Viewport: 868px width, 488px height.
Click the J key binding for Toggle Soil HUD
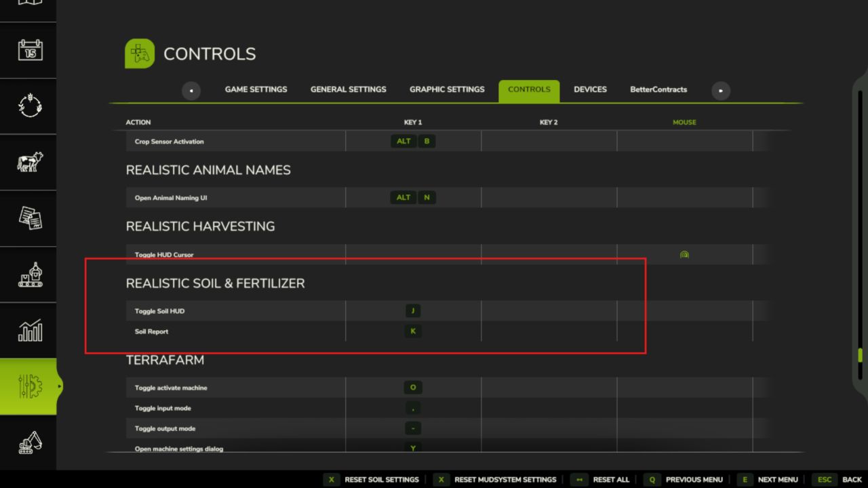[413, 310]
